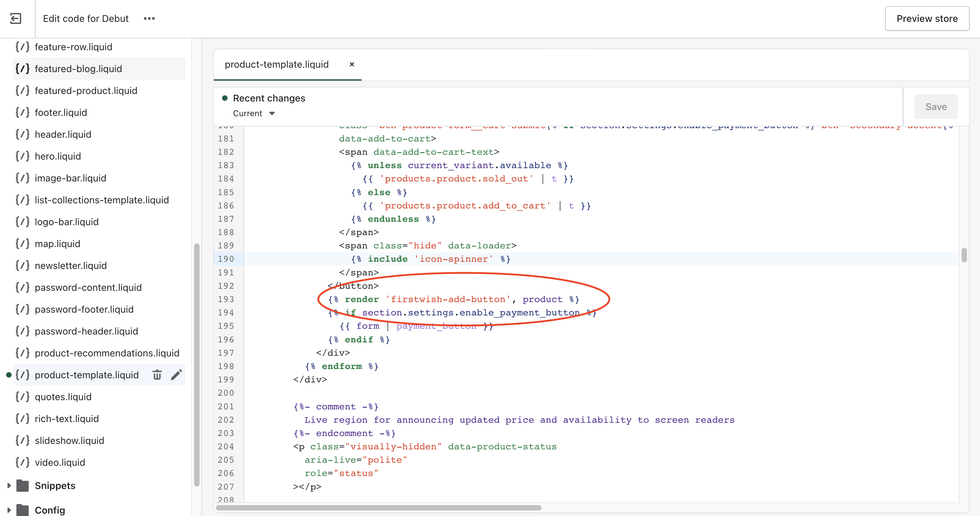980x516 pixels.
Task: Open header.liquid from the file list
Action: tap(63, 134)
